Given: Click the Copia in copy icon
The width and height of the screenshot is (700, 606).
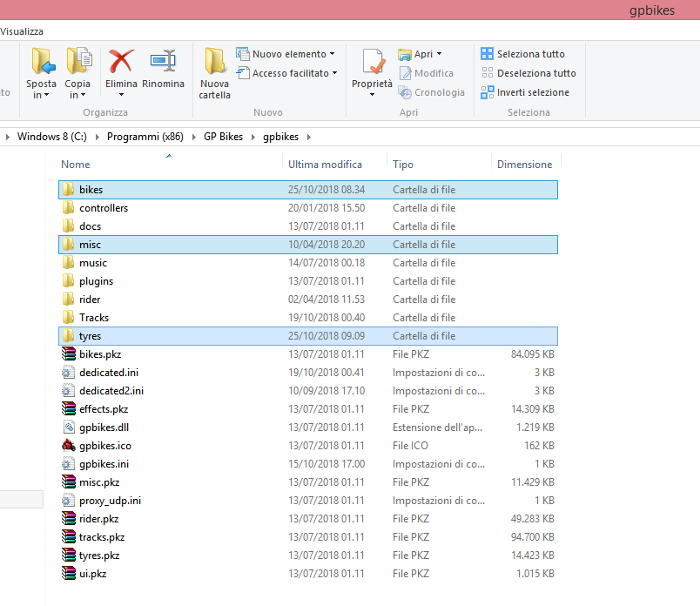Looking at the screenshot, I should (x=78, y=61).
